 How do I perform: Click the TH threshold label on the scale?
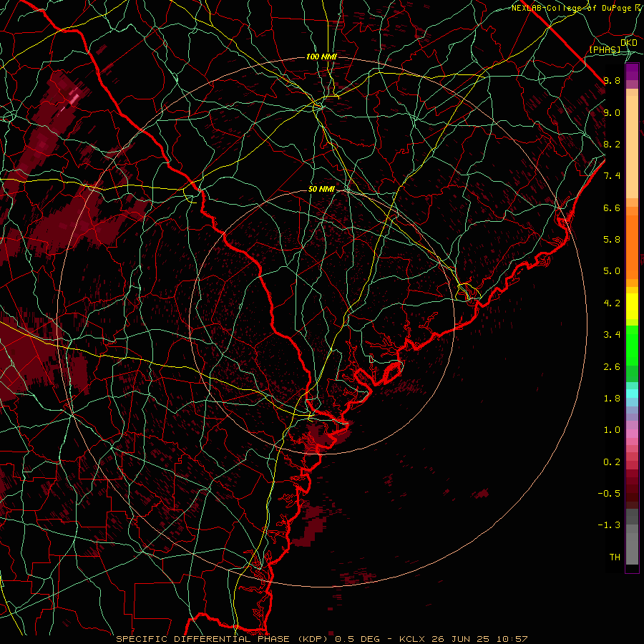(615, 557)
